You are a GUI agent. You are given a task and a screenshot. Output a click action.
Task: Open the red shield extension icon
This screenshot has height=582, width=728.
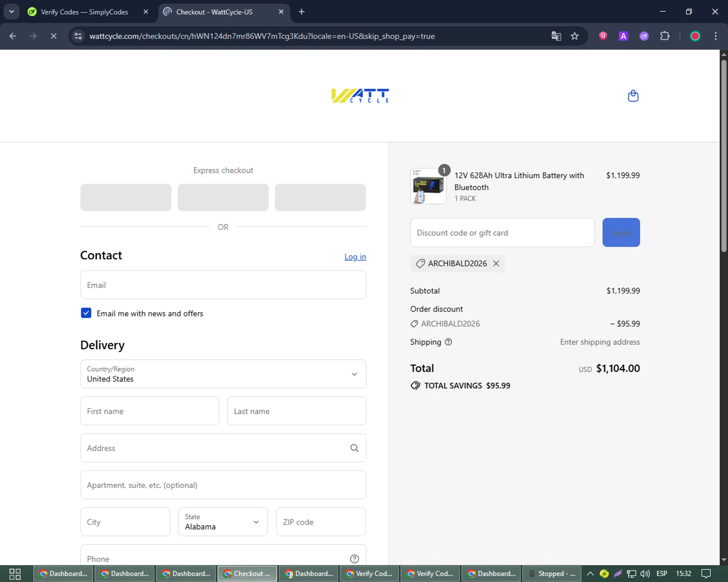tap(603, 36)
